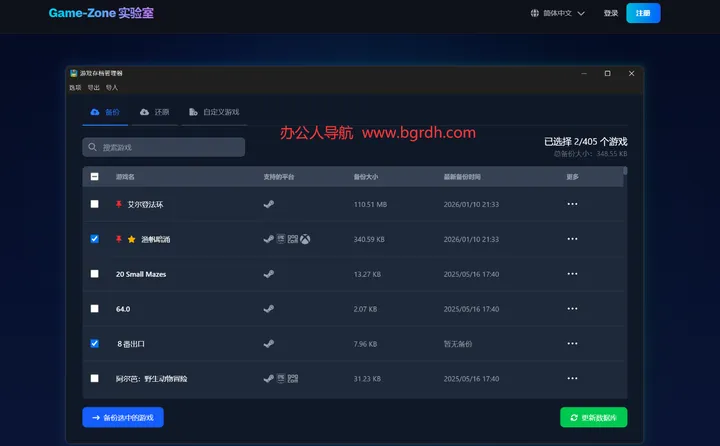Click the file icon on 自定义游戏 tab
This screenshot has height=446, width=720.
193,112
